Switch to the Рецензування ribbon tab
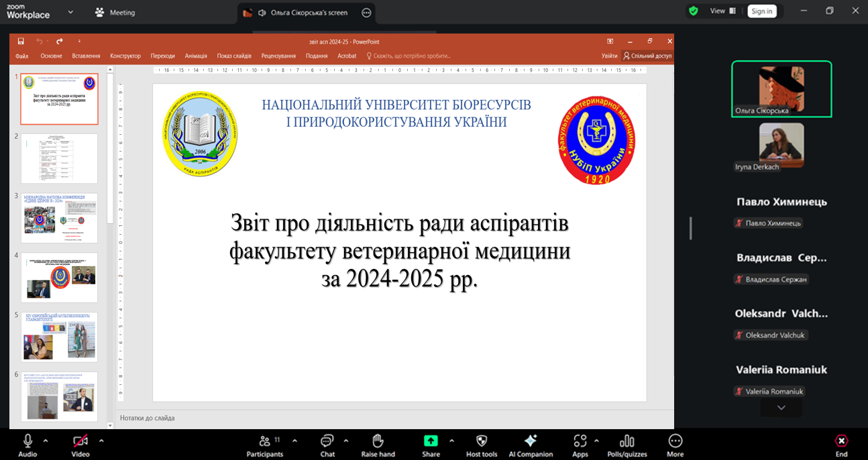868x460 pixels. point(278,56)
